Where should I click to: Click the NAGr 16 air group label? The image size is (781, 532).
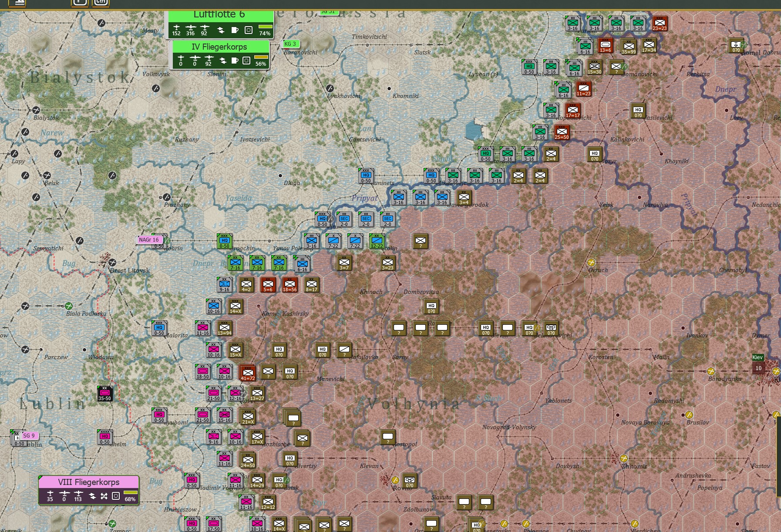pos(149,239)
